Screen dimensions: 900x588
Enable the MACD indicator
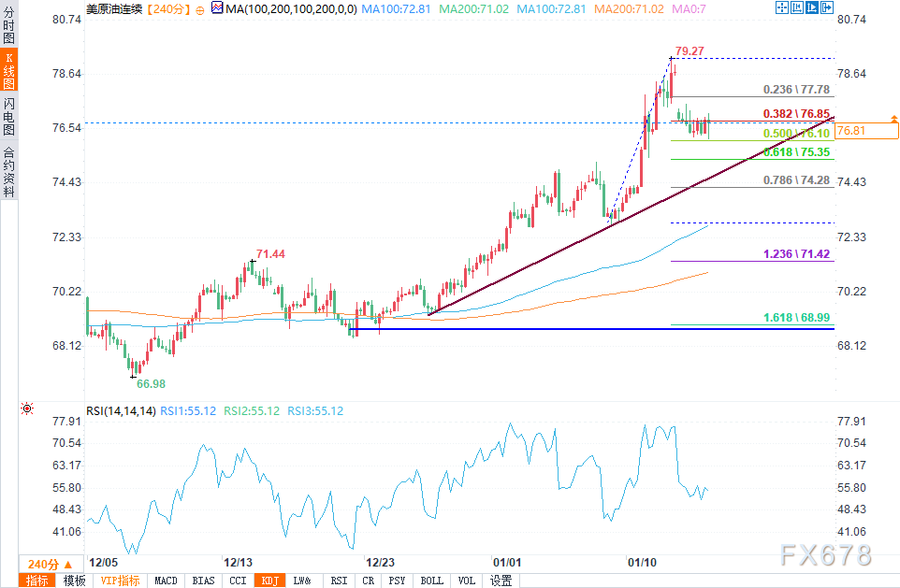[x=166, y=581]
